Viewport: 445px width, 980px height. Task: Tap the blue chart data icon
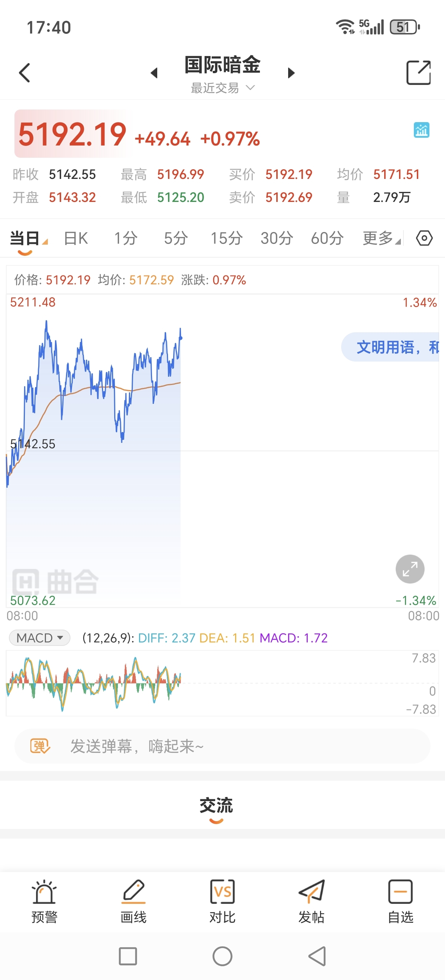coord(421,130)
